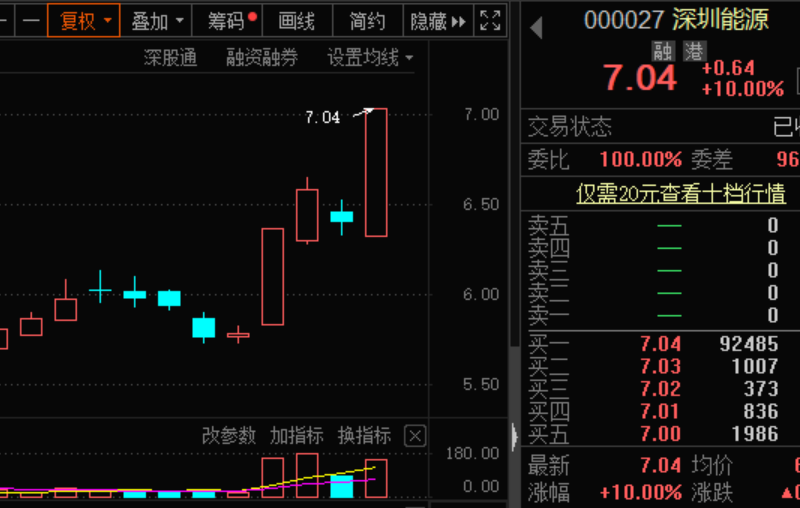Select 买二 price 7.03
This screenshot has width=800, height=508.
[x=661, y=366]
